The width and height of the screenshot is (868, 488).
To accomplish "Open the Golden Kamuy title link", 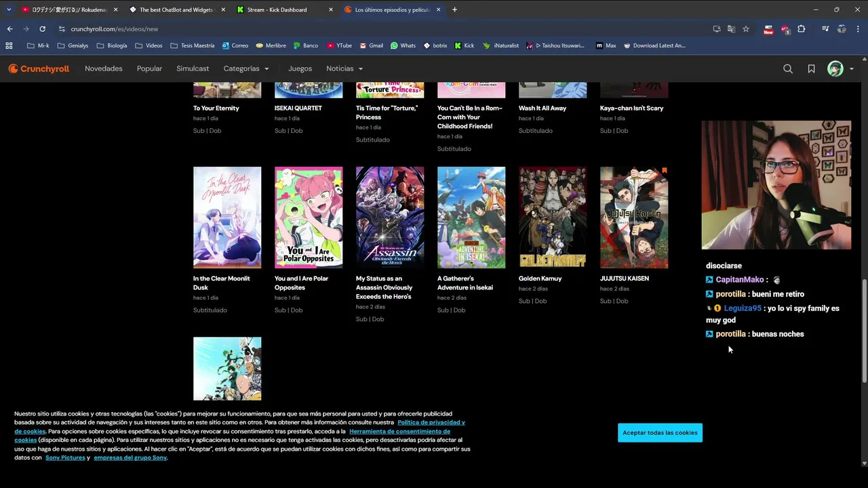I will [x=540, y=279].
